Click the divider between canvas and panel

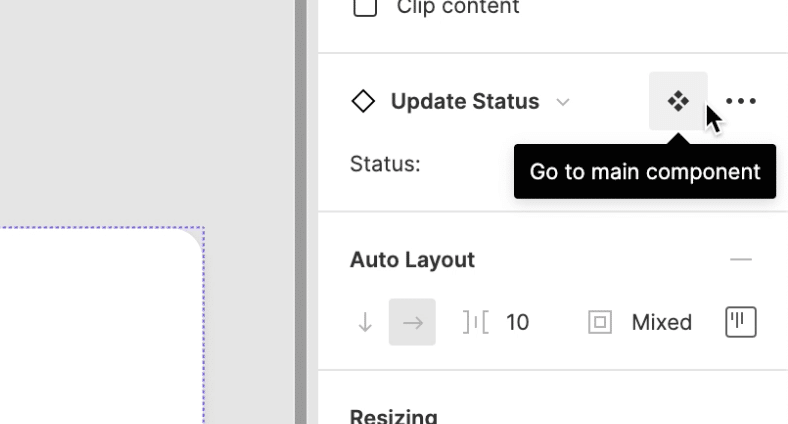click(x=300, y=212)
